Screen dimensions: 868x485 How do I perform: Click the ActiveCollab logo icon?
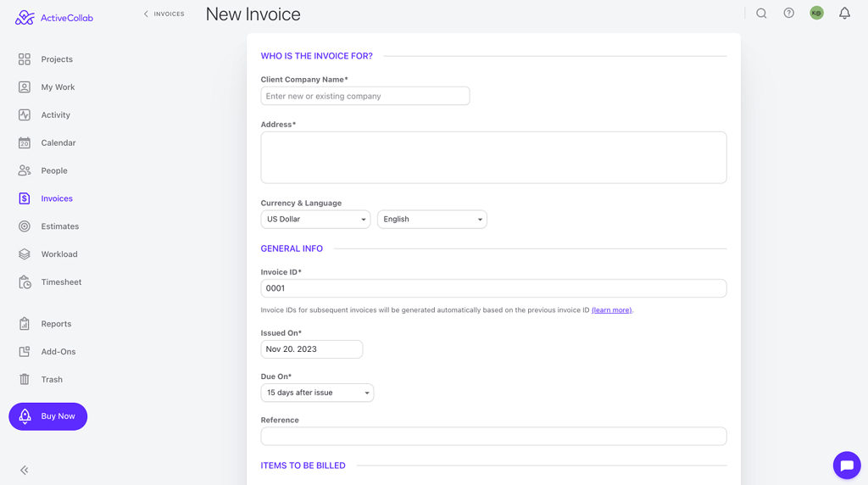pyautogui.click(x=25, y=18)
